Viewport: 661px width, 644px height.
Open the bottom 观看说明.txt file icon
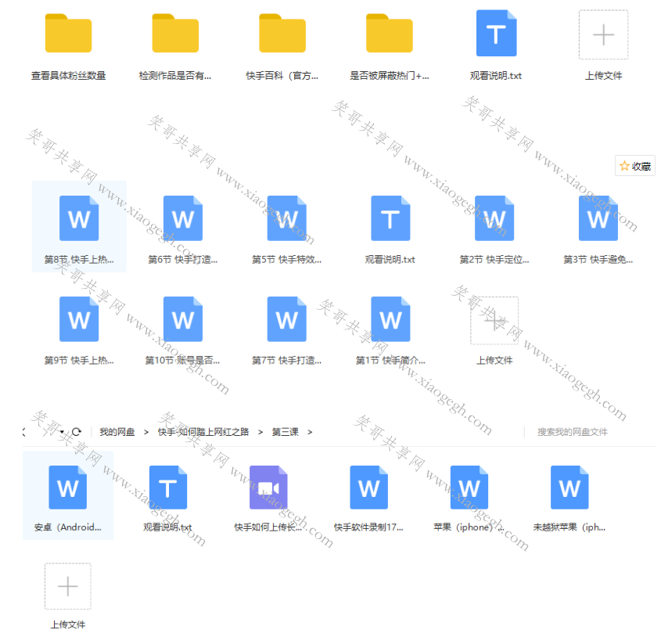[168, 487]
